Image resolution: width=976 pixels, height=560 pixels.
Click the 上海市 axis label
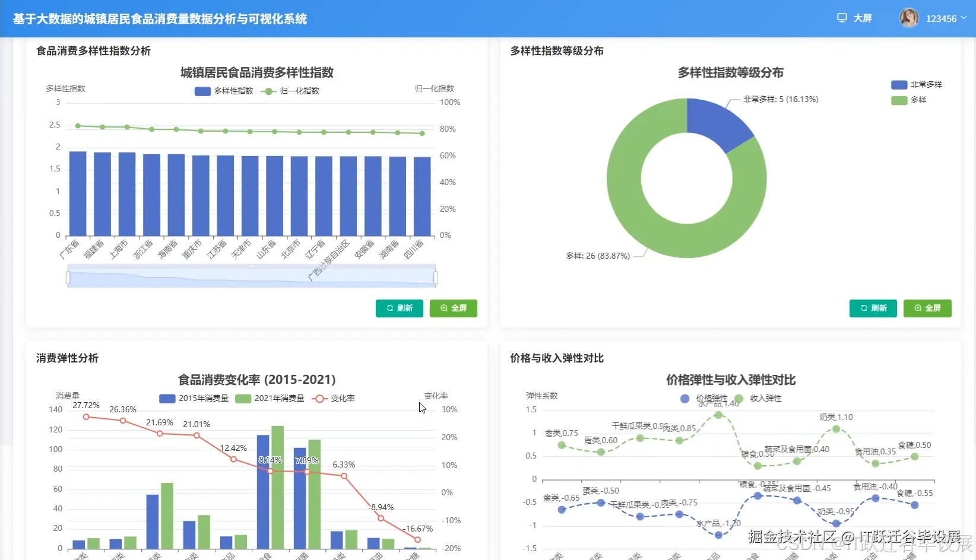pyautogui.click(x=119, y=249)
